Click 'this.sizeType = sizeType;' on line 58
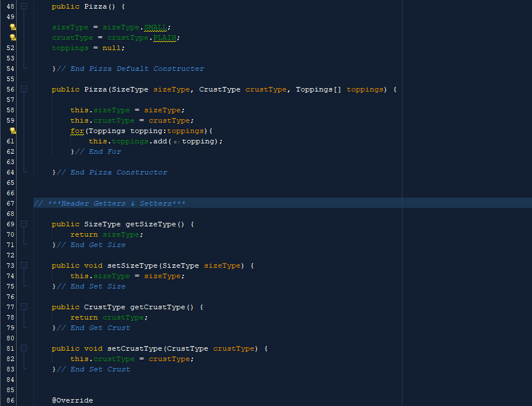 click(x=128, y=111)
